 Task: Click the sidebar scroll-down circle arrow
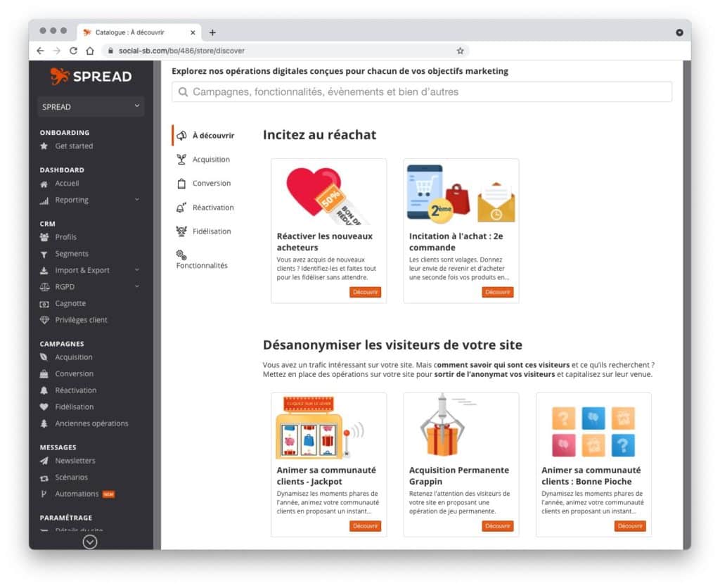[90, 542]
